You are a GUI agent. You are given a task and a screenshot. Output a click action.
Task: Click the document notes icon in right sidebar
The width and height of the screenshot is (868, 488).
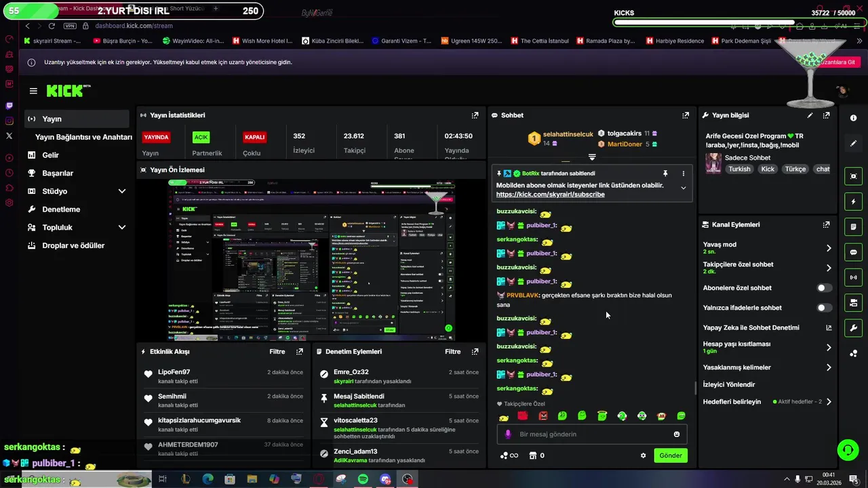pos(853,226)
